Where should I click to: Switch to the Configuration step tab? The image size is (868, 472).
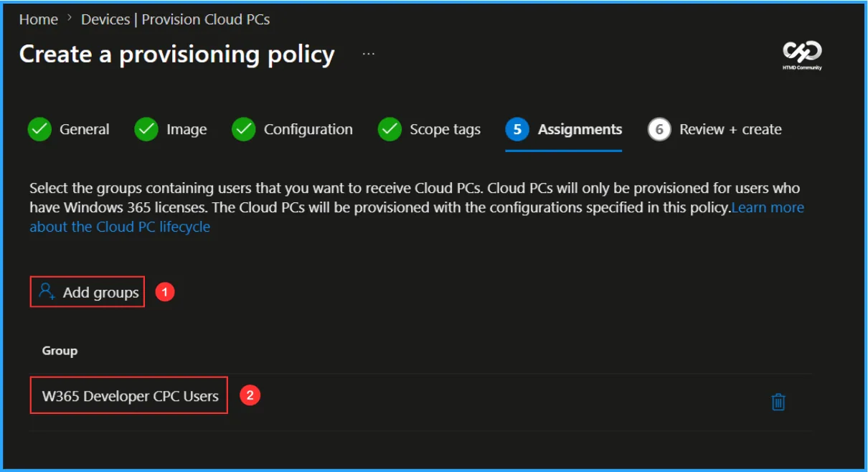(293, 130)
